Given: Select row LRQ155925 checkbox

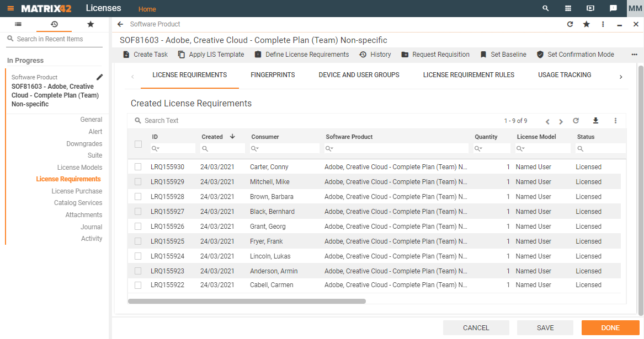Looking at the screenshot, I should coord(138,241).
